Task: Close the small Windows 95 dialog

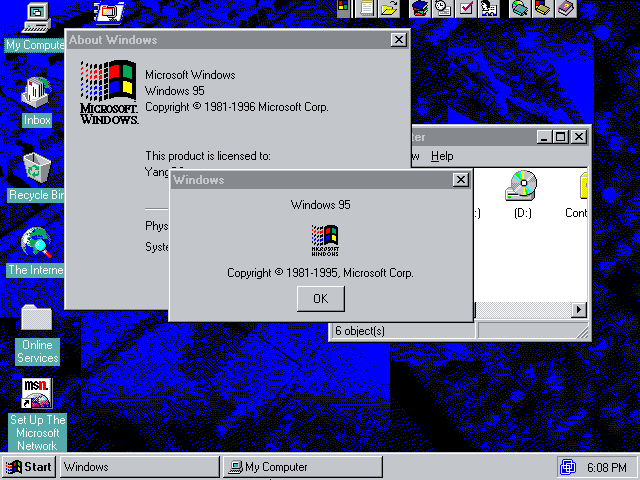Action: (x=460, y=180)
